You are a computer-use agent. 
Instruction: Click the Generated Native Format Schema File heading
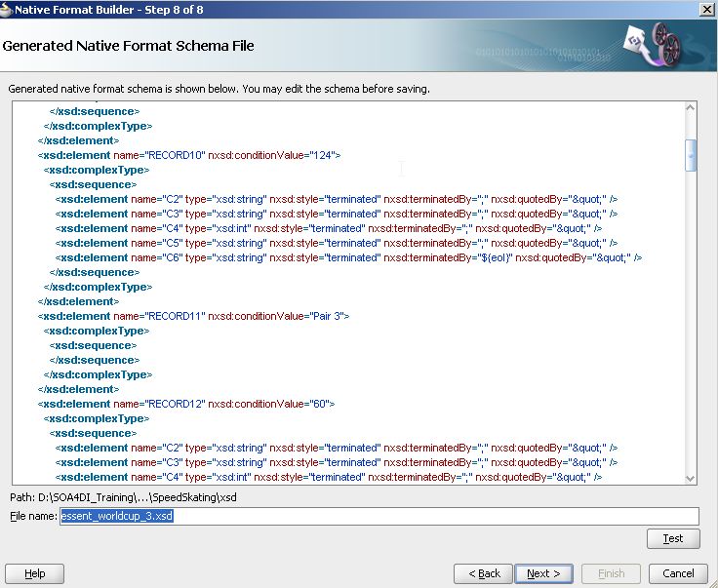(130, 46)
